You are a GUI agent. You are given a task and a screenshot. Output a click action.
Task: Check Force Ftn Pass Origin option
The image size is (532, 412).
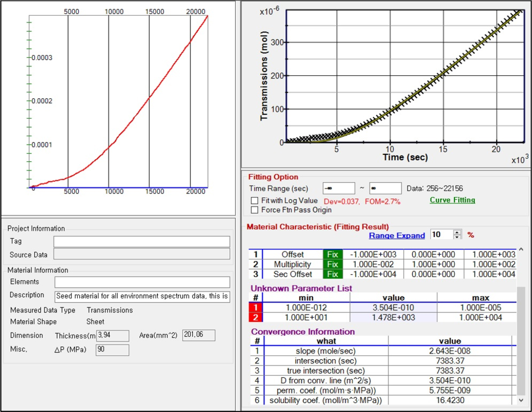tap(254, 210)
